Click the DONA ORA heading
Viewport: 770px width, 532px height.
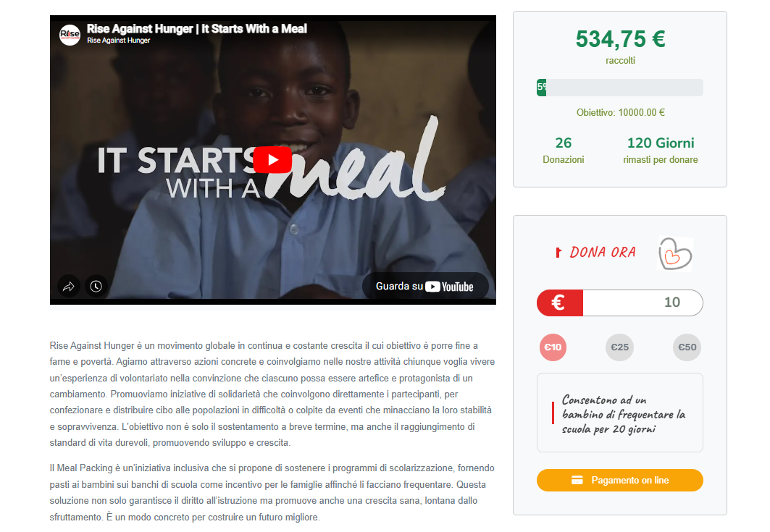pos(603,253)
